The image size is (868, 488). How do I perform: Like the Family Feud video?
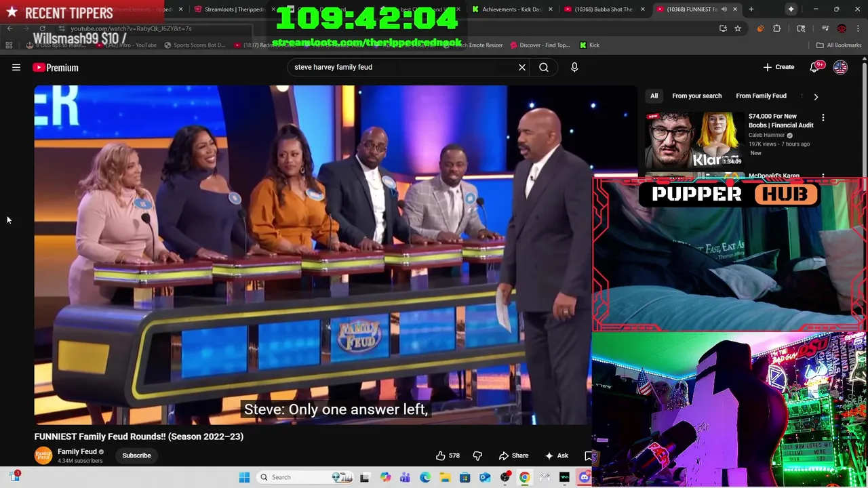pyautogui.click(x=448, y=455)
